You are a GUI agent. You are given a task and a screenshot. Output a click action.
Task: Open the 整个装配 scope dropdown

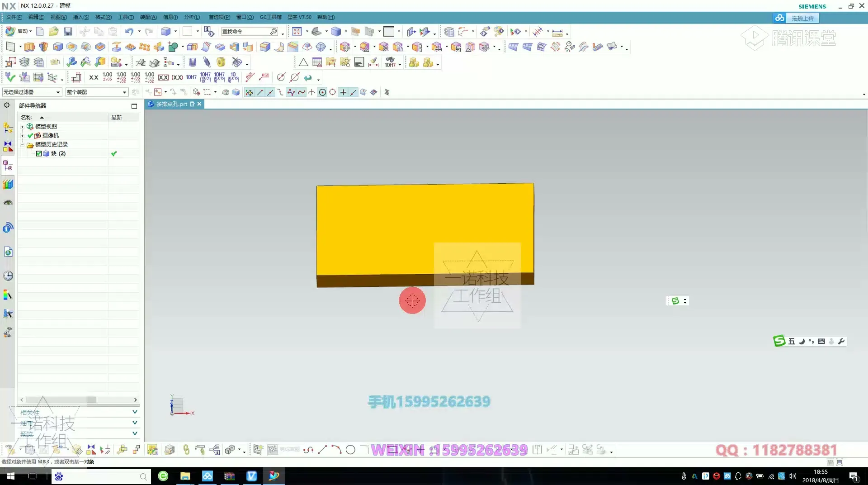coord(124,92)
